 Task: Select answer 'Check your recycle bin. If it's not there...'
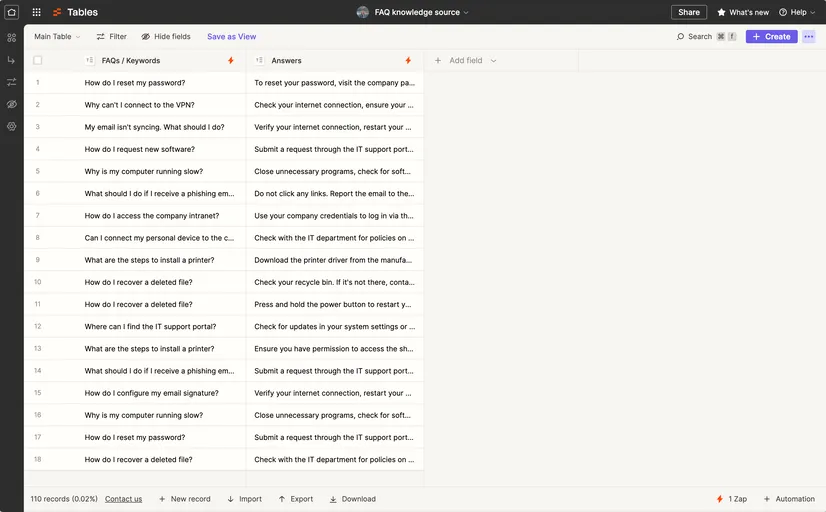click(335, 282)
